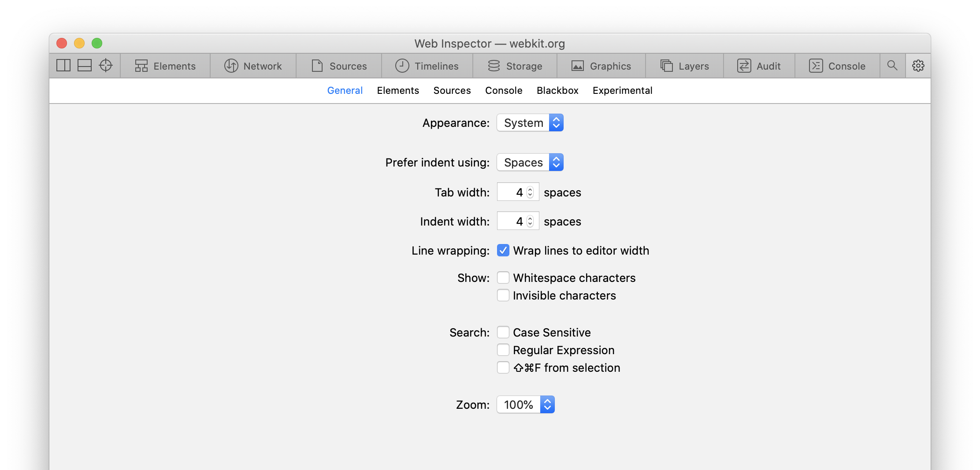Switch to Blackbox settings section

557,91
